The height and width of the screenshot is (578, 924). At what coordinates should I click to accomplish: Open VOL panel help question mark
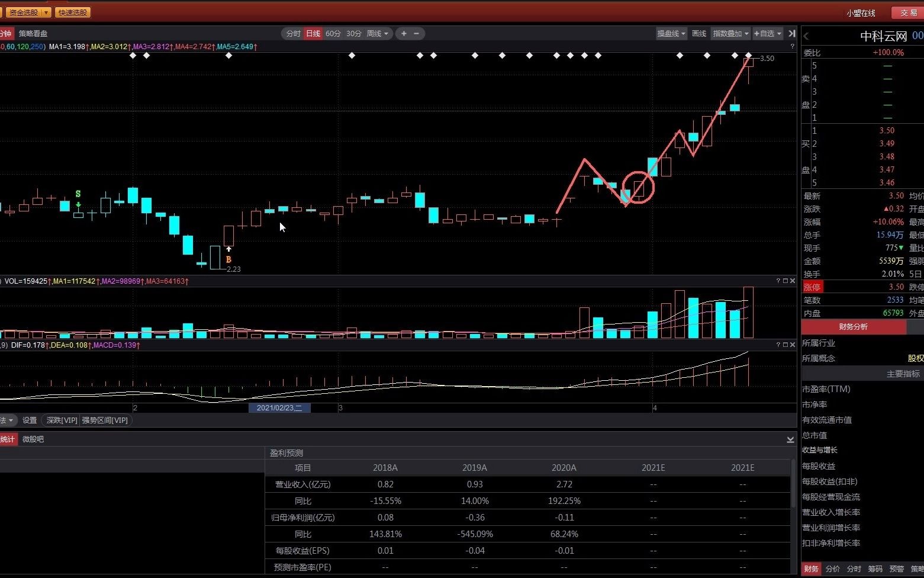pos(778,281)
